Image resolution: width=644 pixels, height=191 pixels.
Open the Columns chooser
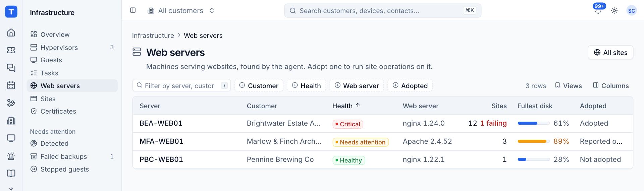tap(611, 86)
